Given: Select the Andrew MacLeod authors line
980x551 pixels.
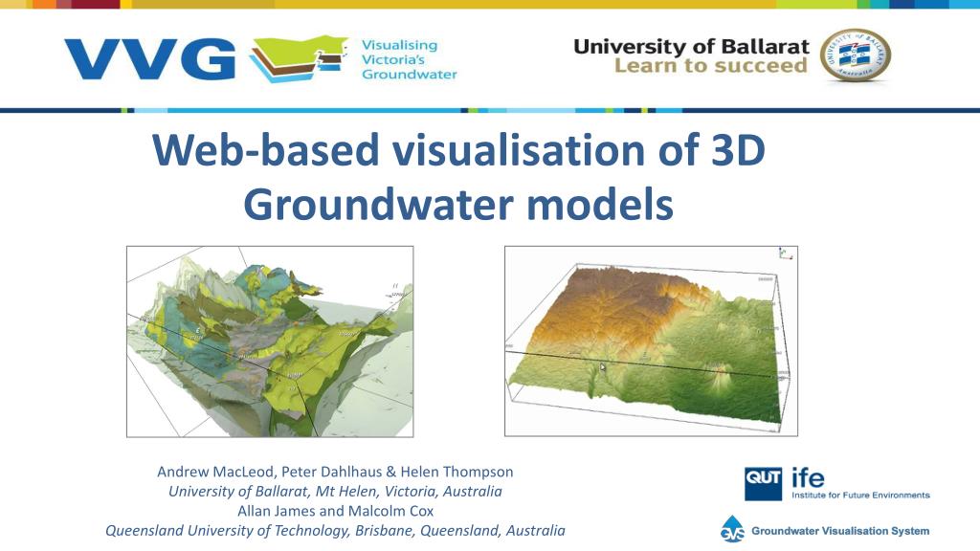Looking at the screenshot, I should (335, 472).
